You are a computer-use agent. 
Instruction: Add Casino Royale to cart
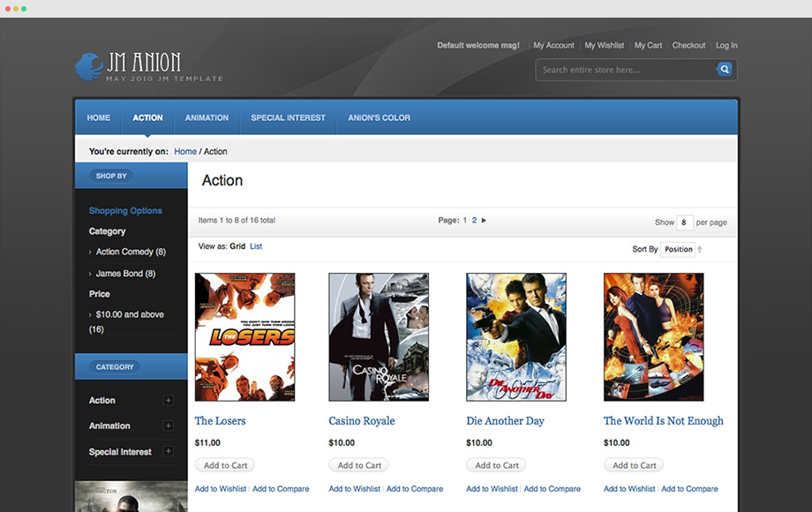[359, 465]
